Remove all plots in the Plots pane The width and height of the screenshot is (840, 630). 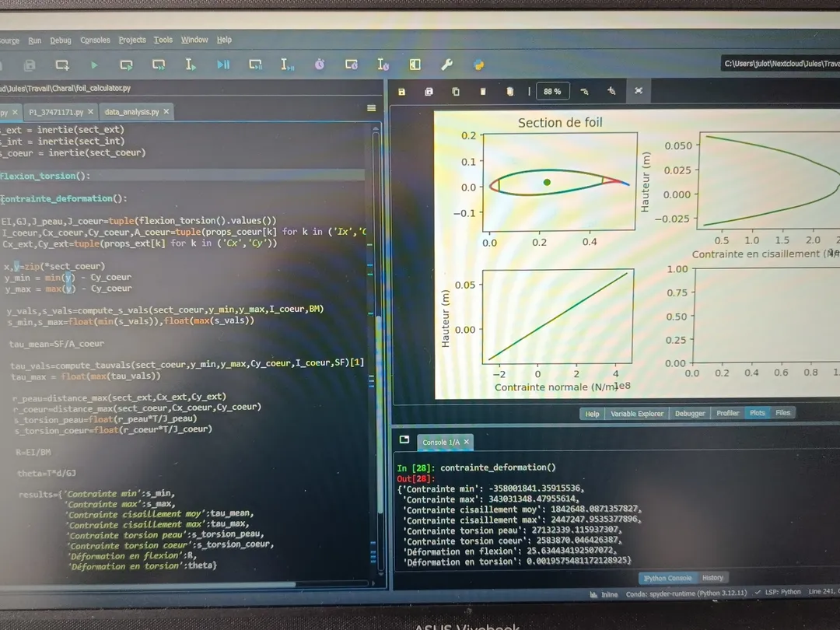tap(510, 92)
